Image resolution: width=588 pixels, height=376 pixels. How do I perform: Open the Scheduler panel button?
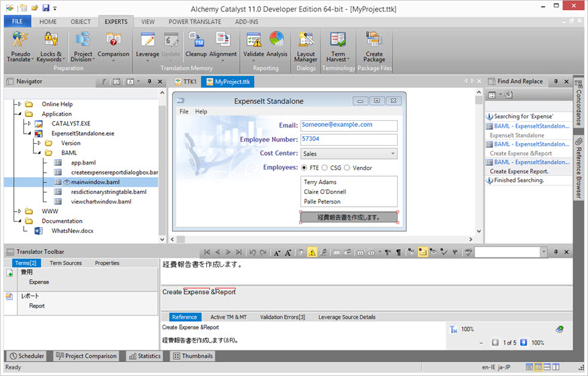click(x=27, y=356)
